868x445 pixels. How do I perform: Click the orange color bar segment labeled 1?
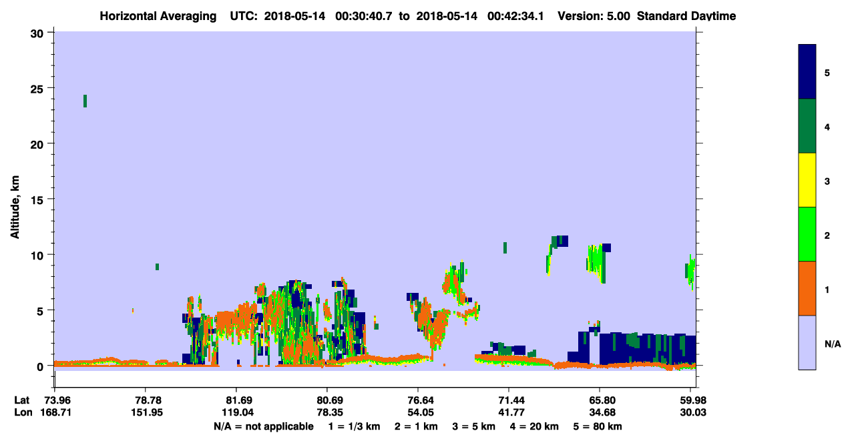pyautogui.click(x=807, y=288)
